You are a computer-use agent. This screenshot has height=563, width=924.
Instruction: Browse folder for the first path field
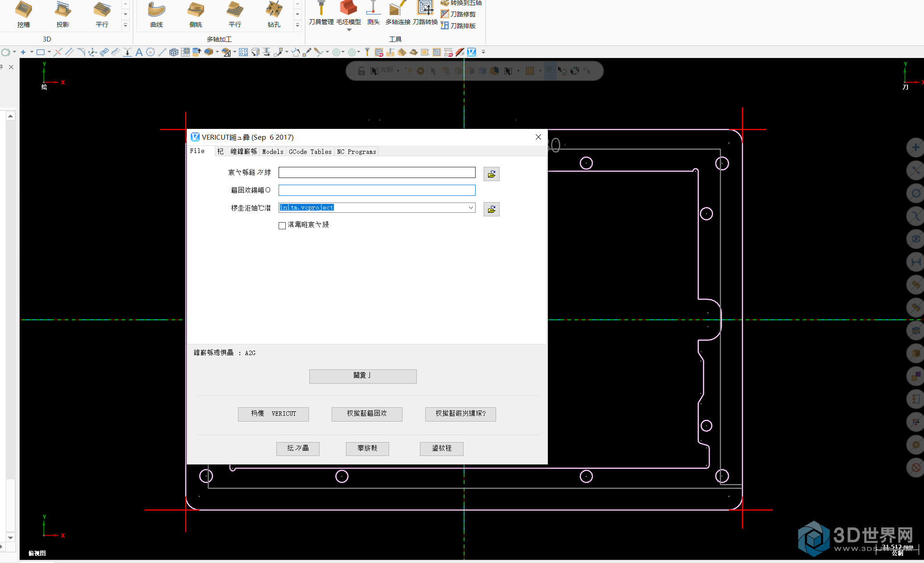click(x=492, y=174)
